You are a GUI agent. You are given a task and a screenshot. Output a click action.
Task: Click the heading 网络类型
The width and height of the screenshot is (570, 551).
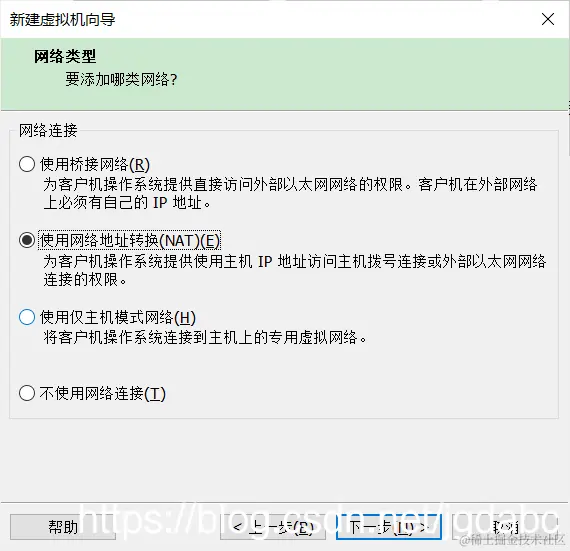pos(65,56)
